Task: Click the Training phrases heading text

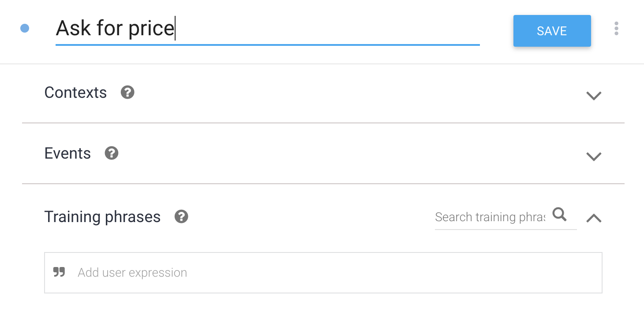Action: coord(102,217)
